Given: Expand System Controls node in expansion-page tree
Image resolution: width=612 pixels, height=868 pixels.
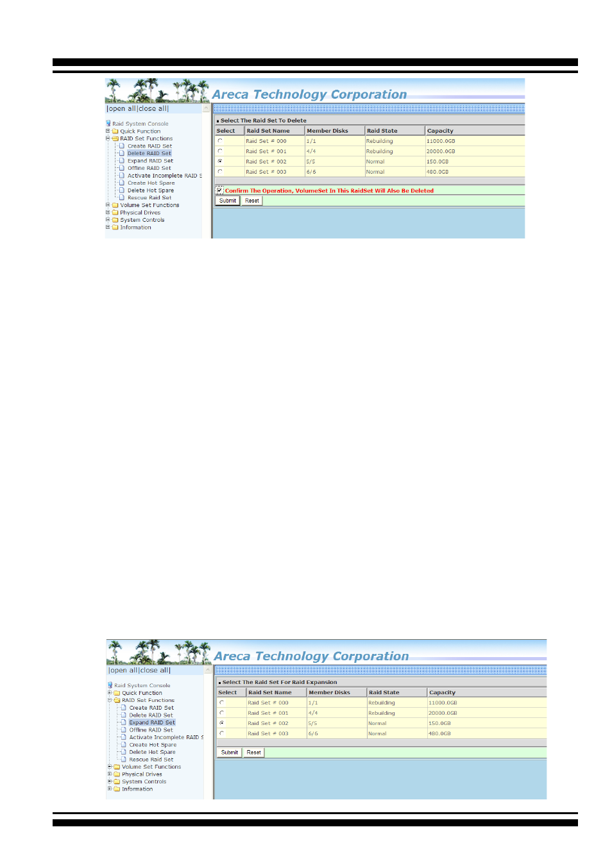Looking at the screenshot, I should click(x=110, y=781).
